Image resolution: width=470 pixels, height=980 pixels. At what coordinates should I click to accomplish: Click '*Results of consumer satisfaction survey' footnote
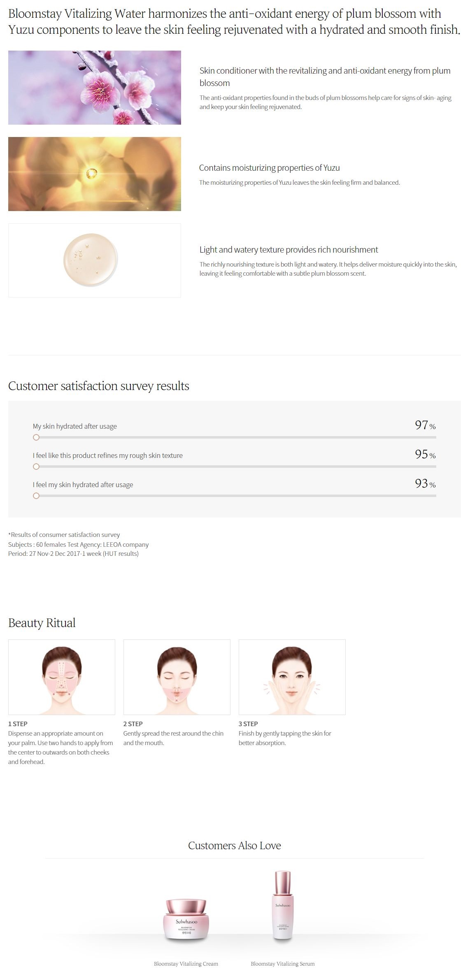[64, 535]
